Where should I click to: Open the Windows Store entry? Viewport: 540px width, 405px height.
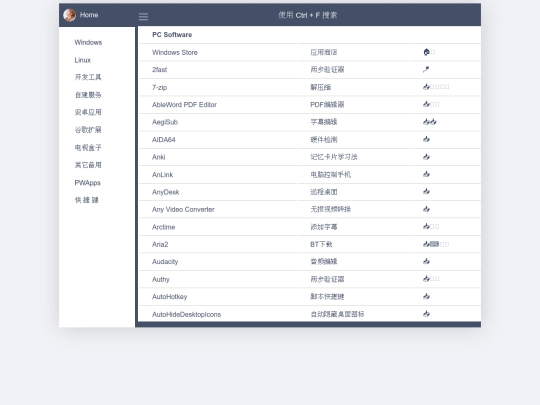pos(175,52)
